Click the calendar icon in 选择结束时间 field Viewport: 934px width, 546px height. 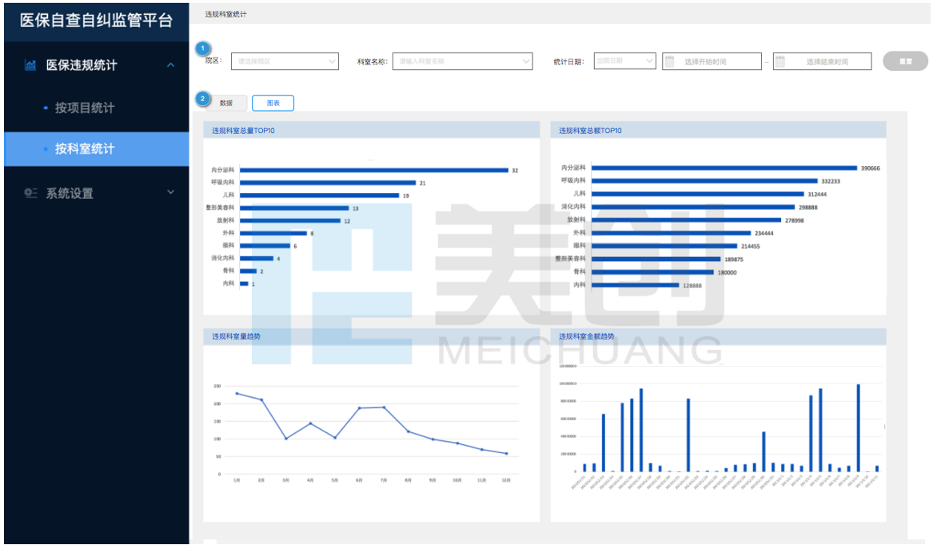tap(780, 62)
